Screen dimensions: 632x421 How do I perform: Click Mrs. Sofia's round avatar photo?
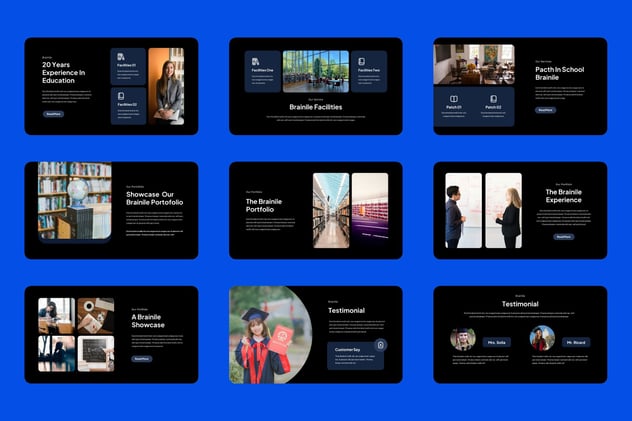coord(463,338)
